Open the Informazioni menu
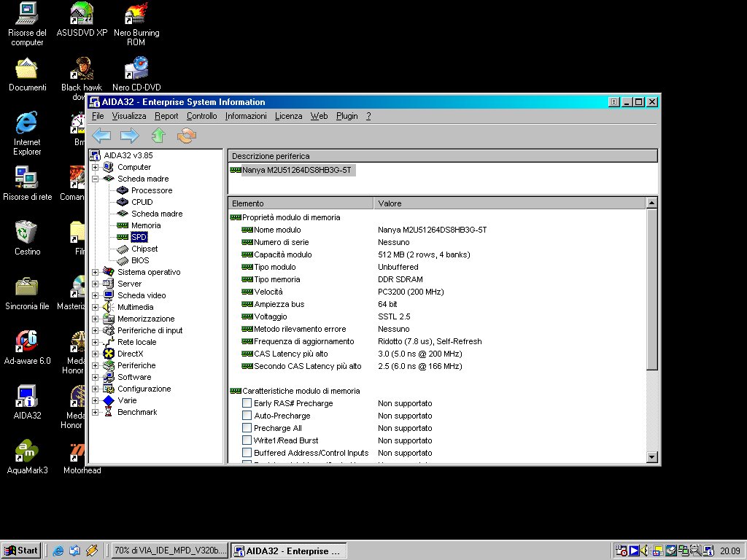The height and width of the screenshot is (560, 747). [x=246, y=116]
